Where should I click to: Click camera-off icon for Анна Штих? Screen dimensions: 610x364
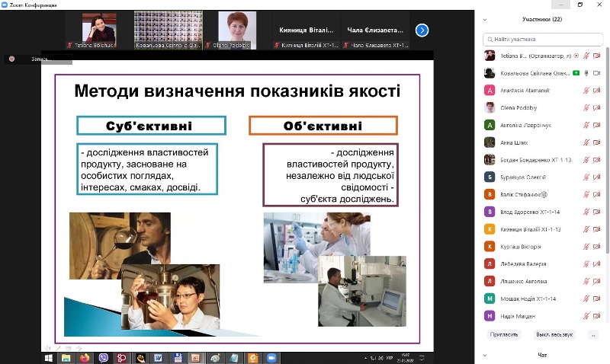(x=596, y=142)
